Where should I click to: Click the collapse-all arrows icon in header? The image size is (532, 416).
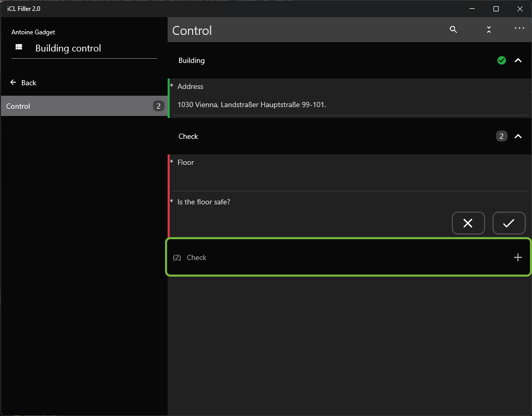489,30
